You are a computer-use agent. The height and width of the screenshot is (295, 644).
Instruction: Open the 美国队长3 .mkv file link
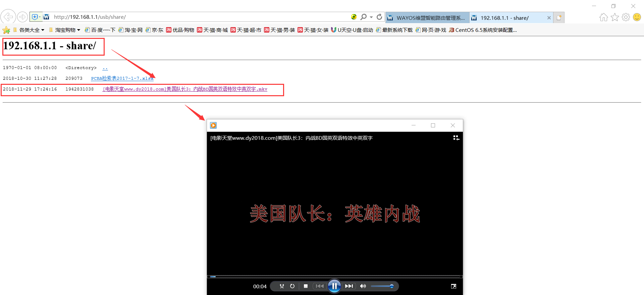(185, 89)
